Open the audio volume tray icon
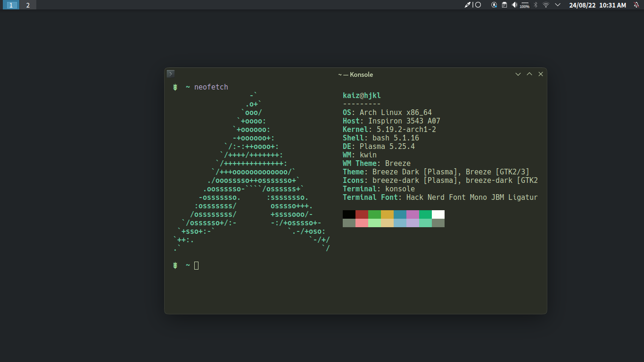This screenshot has width=644, height=362. tap(514, 5)
